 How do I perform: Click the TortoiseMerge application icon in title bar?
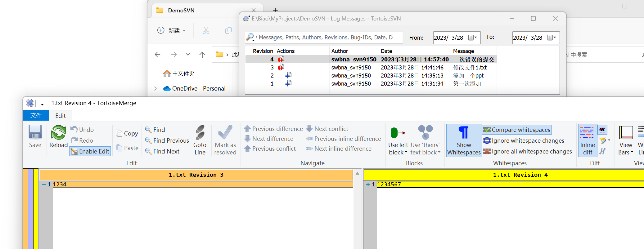pos(30,103)
